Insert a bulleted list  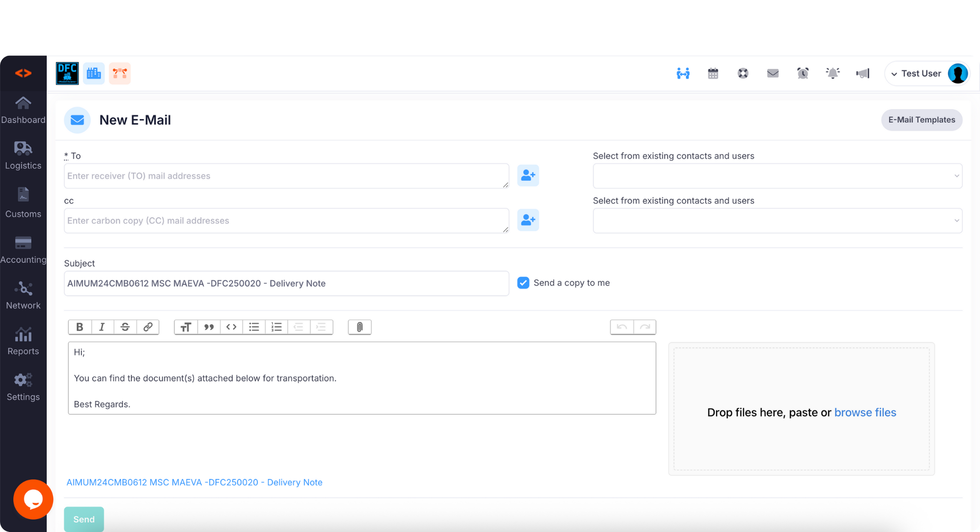click(254, 327)
